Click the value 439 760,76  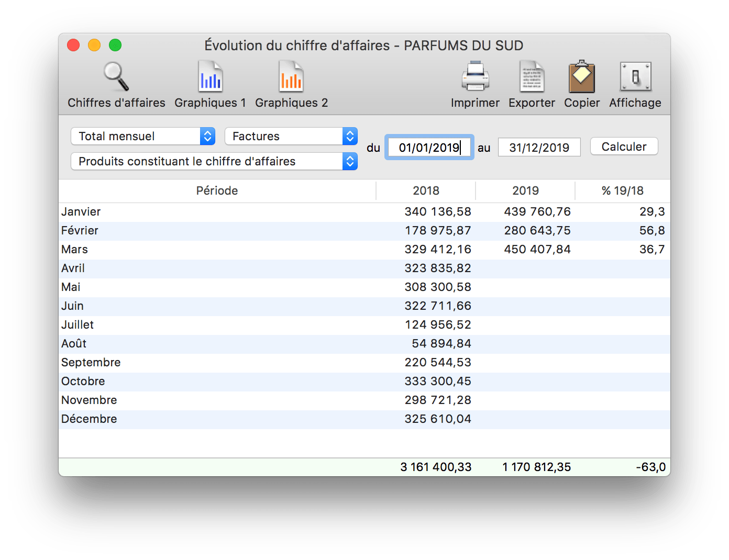coord(537,211)
